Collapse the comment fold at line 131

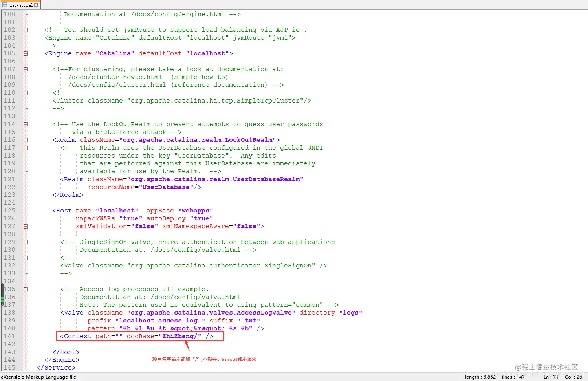(x=26, y=258)
